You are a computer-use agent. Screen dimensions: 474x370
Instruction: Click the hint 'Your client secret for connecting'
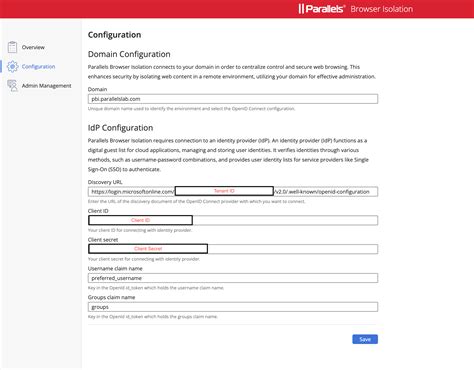coord(144,259)
